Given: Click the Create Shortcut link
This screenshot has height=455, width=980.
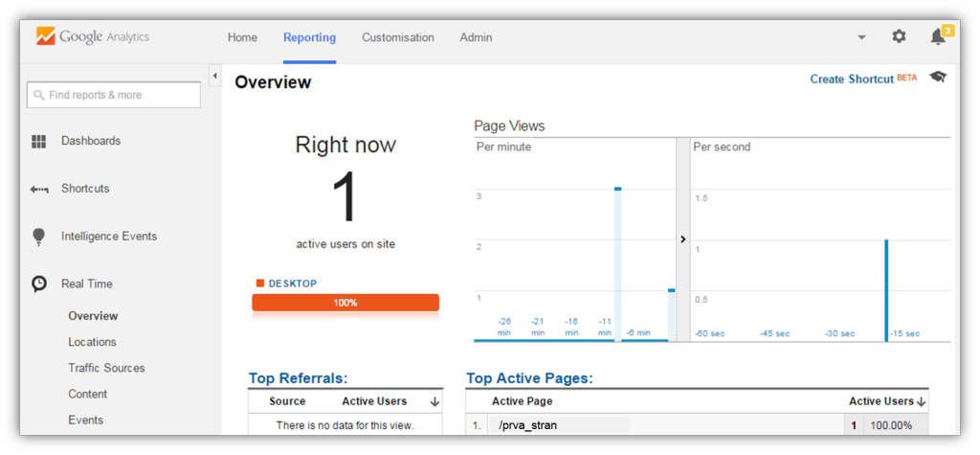Looking at the screenshot, I should (851, 79).
